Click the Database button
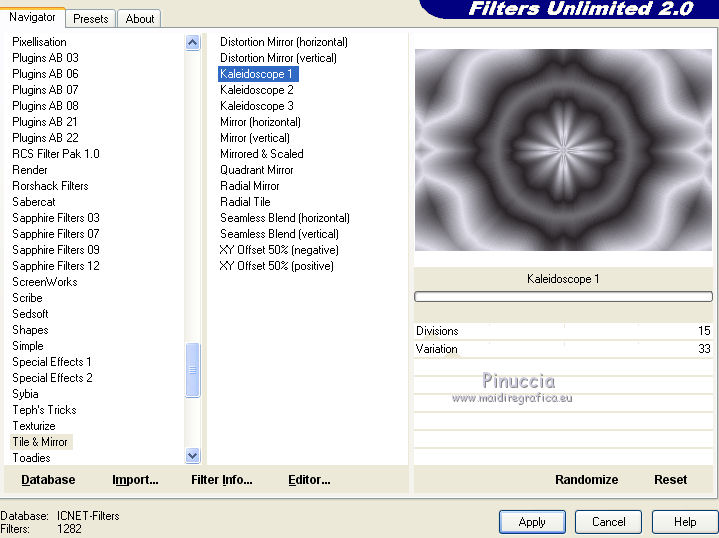 pos(48,480)
